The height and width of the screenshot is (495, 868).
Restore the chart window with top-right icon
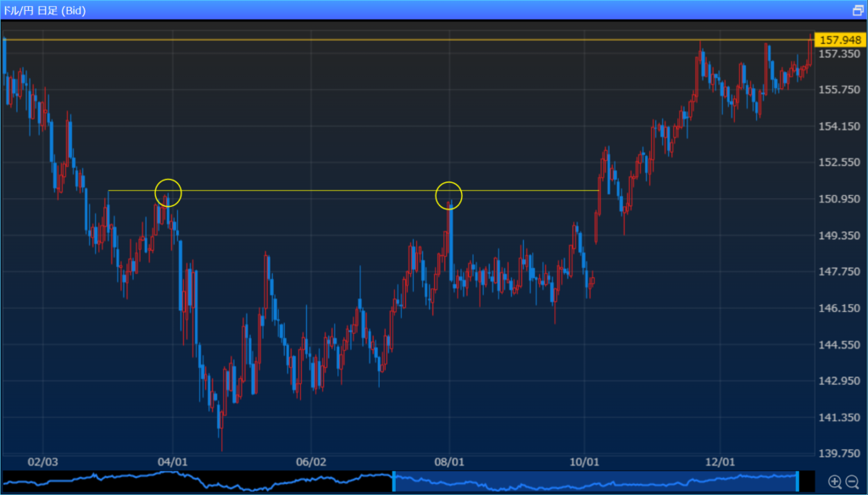[857, 11]
